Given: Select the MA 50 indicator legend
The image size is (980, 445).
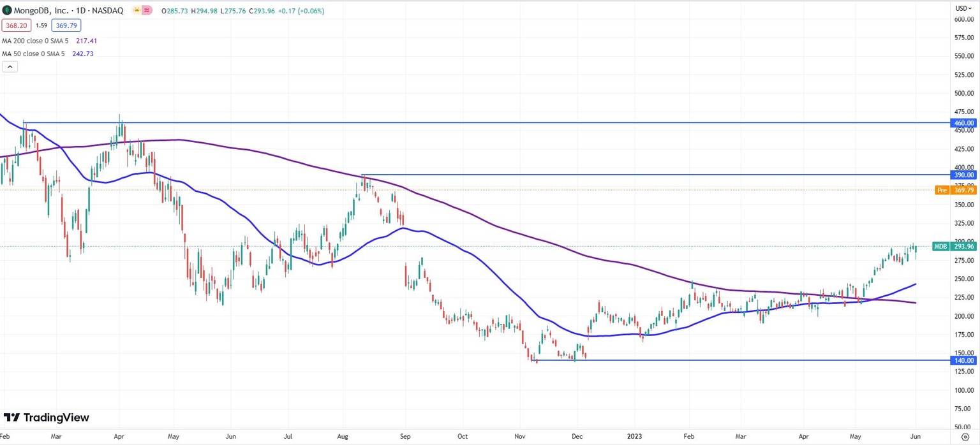Looking at the screenshot, I should [32, 54].
